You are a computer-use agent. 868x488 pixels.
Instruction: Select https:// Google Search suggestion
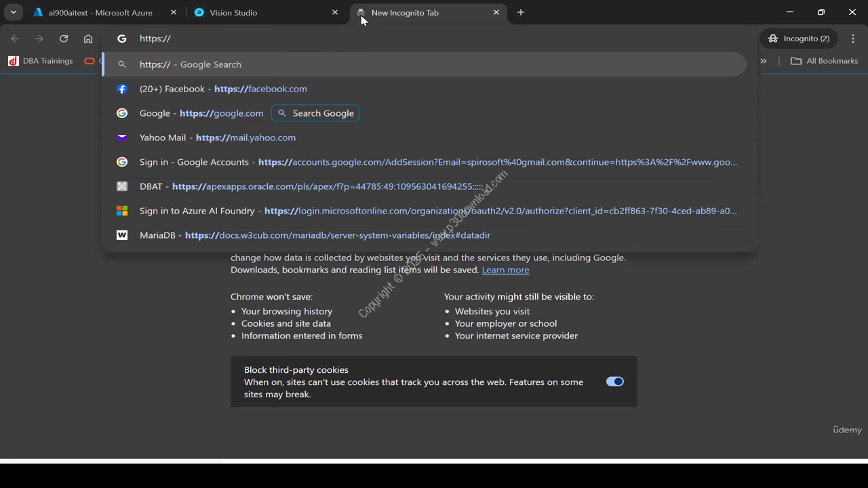[x=425, y=64]
